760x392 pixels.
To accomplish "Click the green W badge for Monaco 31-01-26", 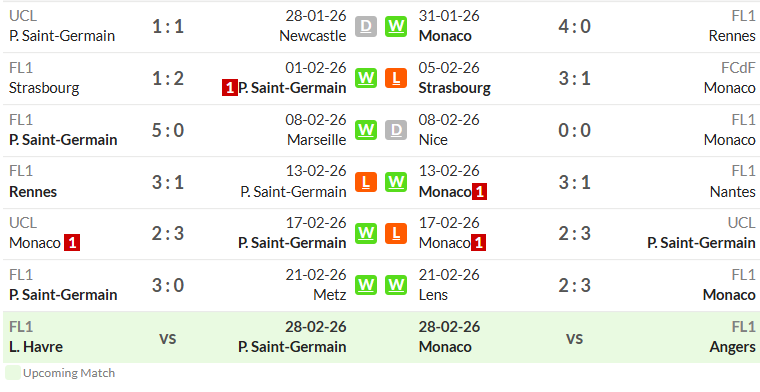I will pyautogui.click(x=396, y=26).
